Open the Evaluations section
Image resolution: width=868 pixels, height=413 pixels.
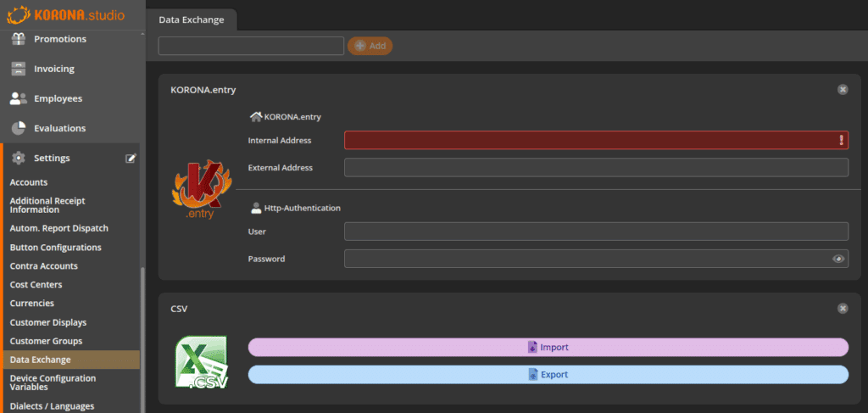(x=59, y=128)
